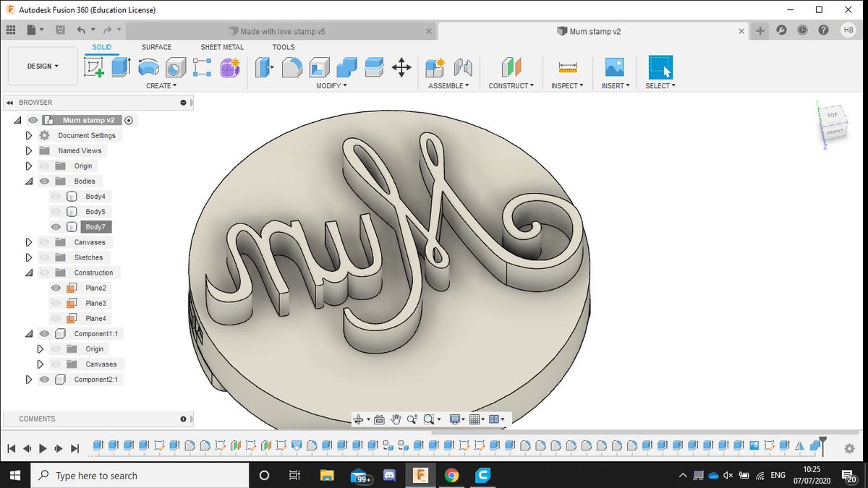Select the Combine tool
This screenshot has height=488, width=868.
coord(347,67)
